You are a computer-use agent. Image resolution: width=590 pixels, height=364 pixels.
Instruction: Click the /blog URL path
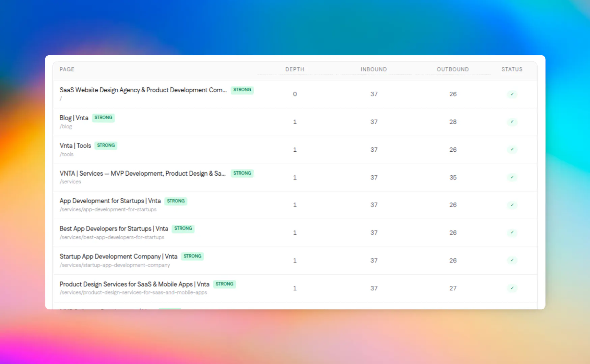[x=66, y=127]
